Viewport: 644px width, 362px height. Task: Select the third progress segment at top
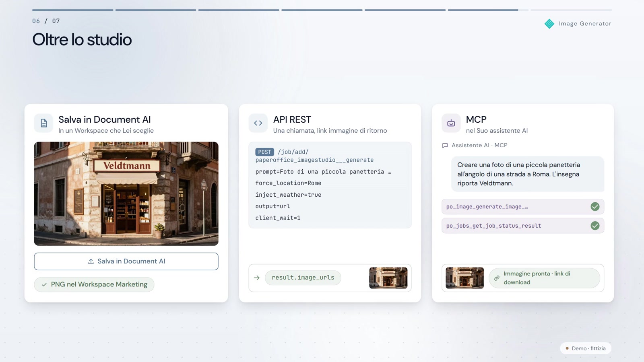(239, 10)
